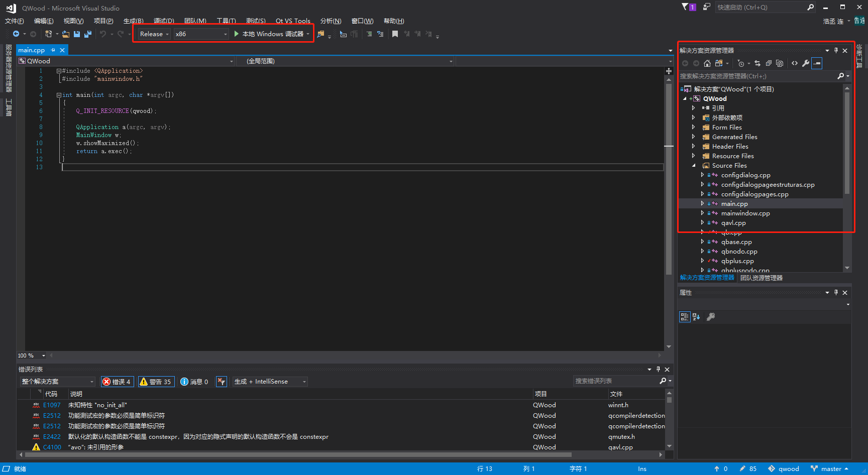The width and height of the screenshot is (868, 475).
Task: Open the editor zoom 100 % dropdown
Action: (32, 355)
